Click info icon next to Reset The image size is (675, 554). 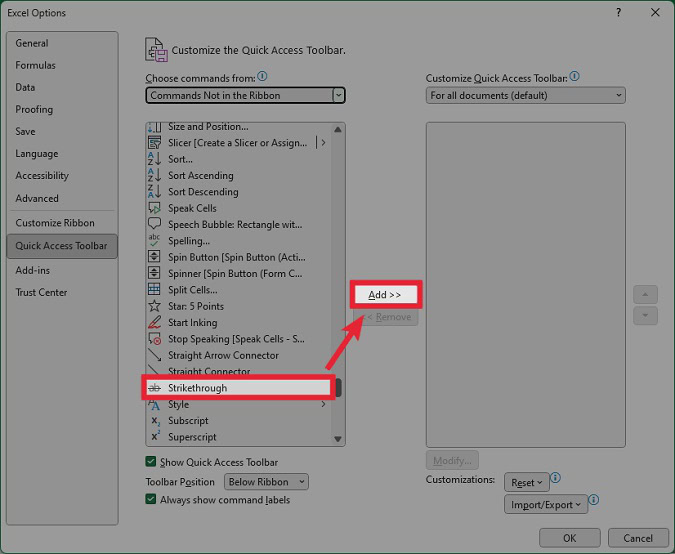[x=555, y=477]
